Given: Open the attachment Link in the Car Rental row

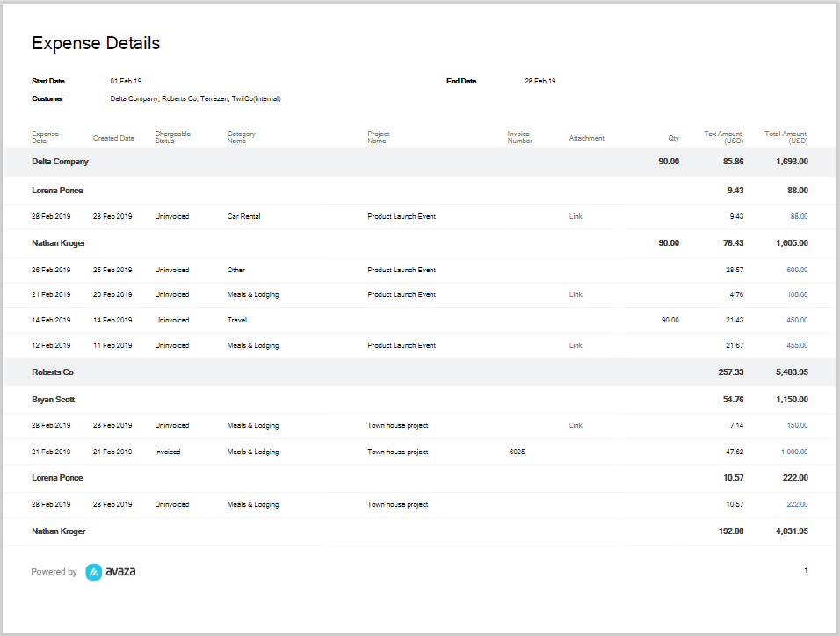Looking at the screenshot, I should click(576, 216).
